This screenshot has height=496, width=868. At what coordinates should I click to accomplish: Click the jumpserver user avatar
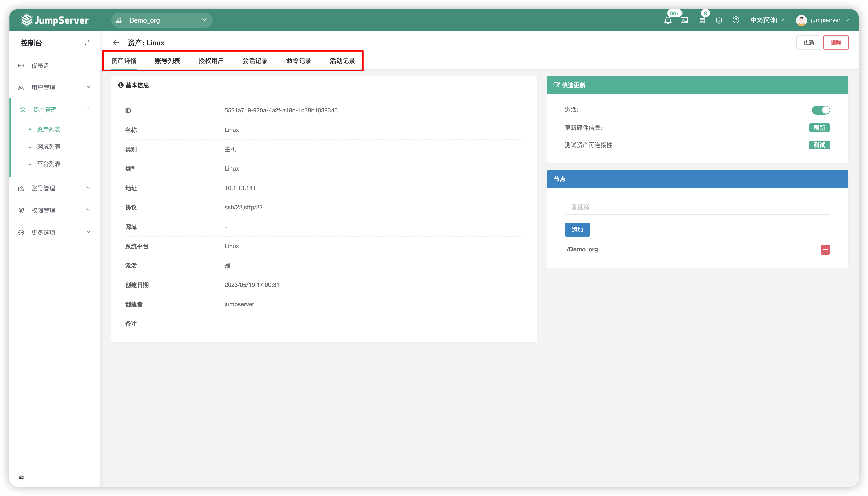click(801, 20)
